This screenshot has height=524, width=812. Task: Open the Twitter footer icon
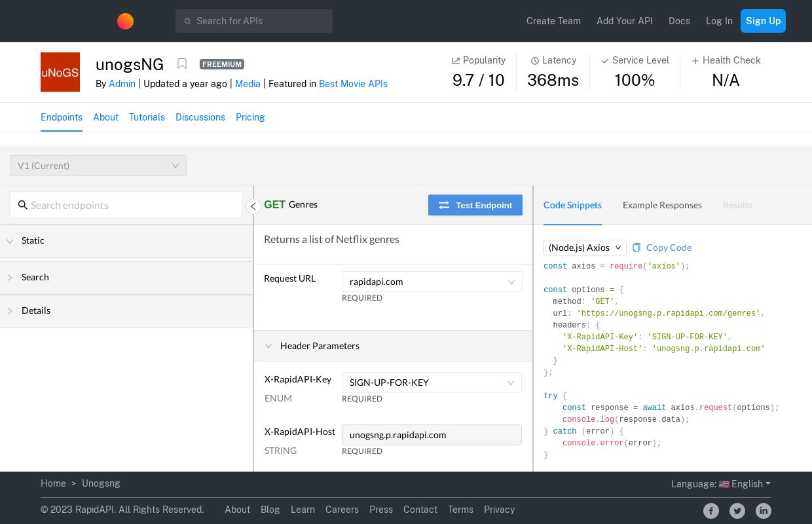(737, 511)
